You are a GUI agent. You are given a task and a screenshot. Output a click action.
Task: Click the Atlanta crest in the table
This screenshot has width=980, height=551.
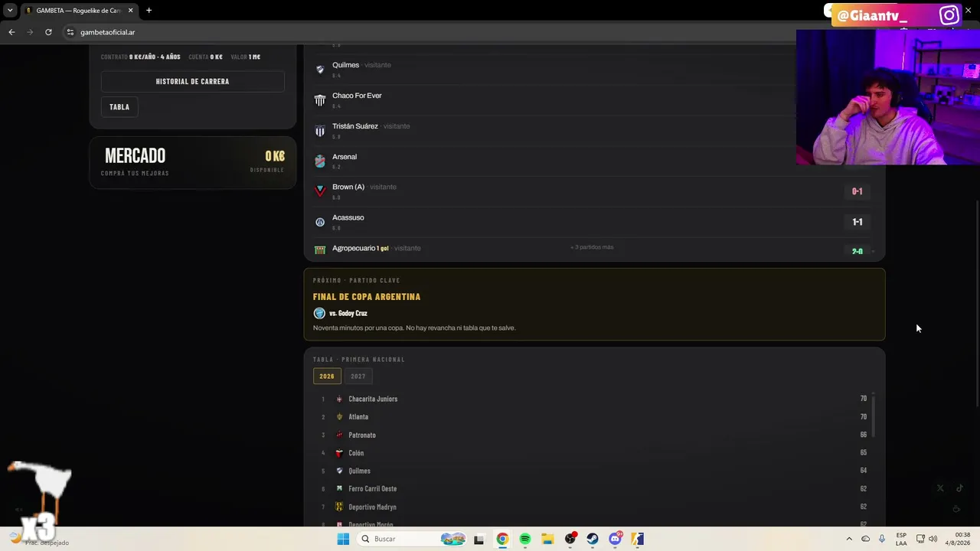[339, 417]
